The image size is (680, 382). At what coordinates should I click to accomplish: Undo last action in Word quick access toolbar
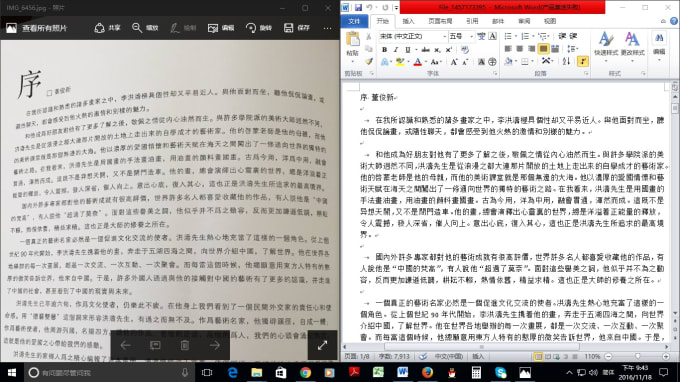click(x=369, y=7)
